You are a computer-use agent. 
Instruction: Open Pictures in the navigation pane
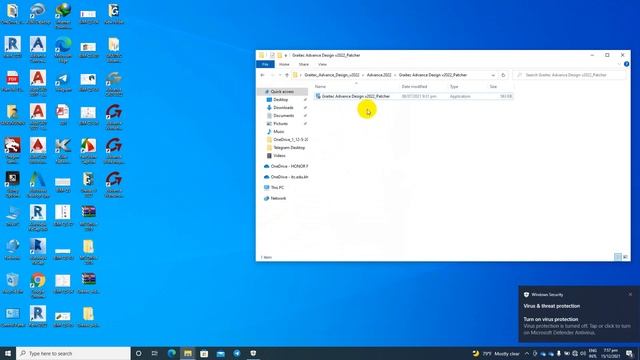(x=280, y=124)
